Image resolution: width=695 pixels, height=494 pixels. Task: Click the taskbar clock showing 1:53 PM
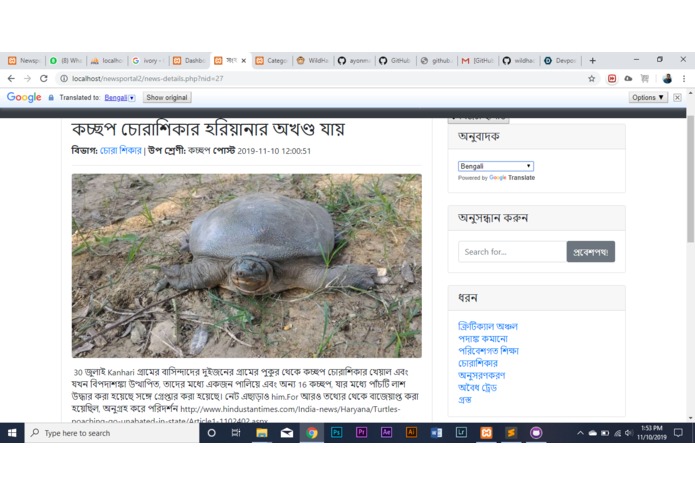point(652,433)
